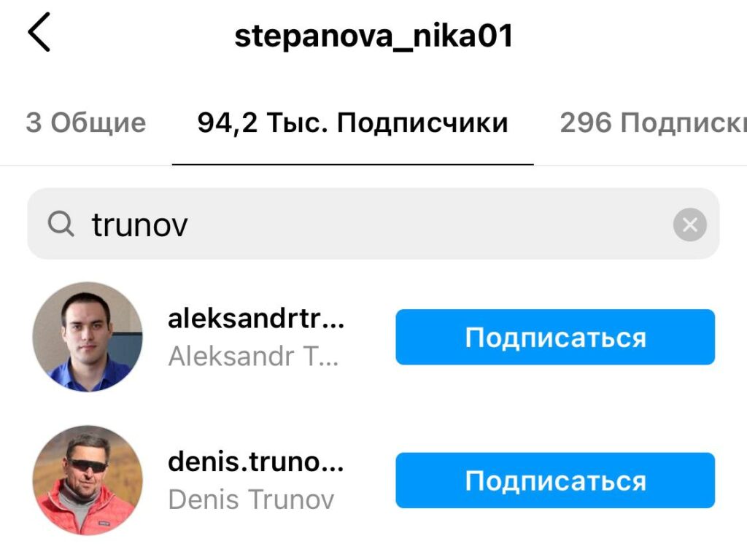Clear the search text with X icon
The width and height of the screenshot is (747, 560).
(x=689, y=225)
